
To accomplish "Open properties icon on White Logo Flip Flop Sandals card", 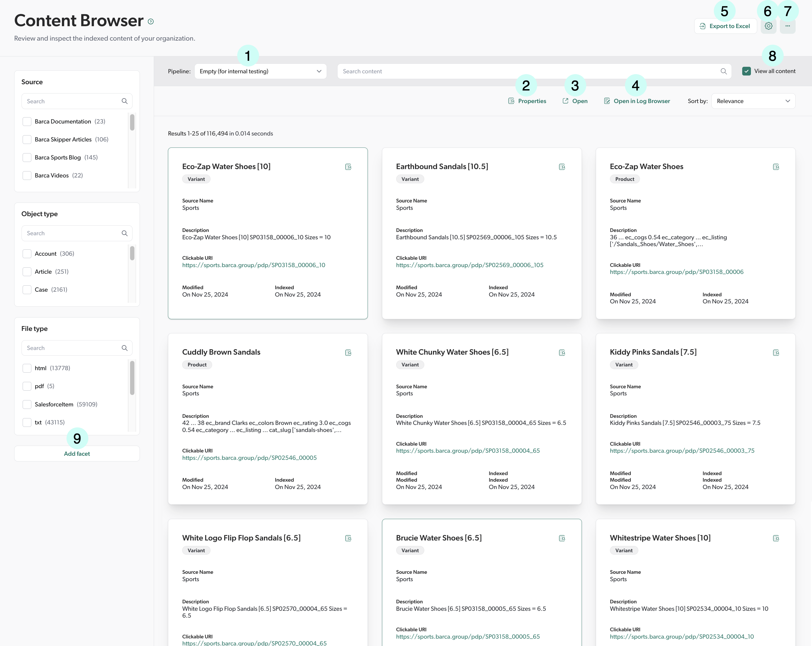I will click(348, 538).
